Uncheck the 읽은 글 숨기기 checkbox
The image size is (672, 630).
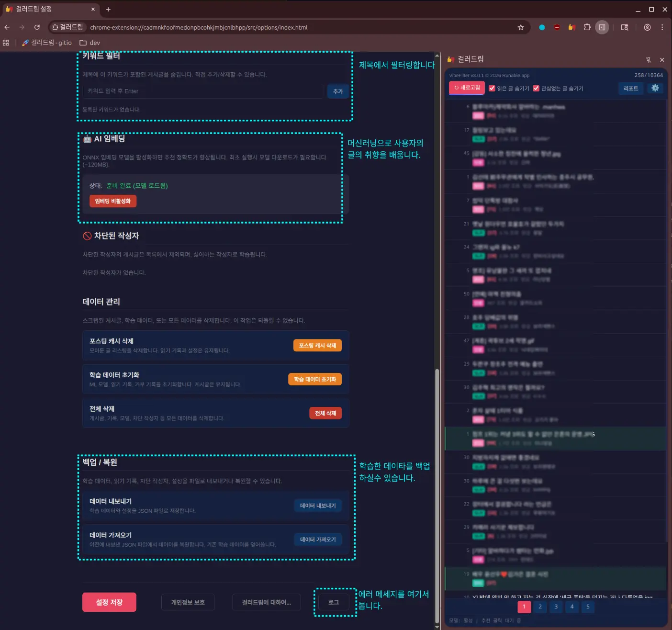[492, 89]
